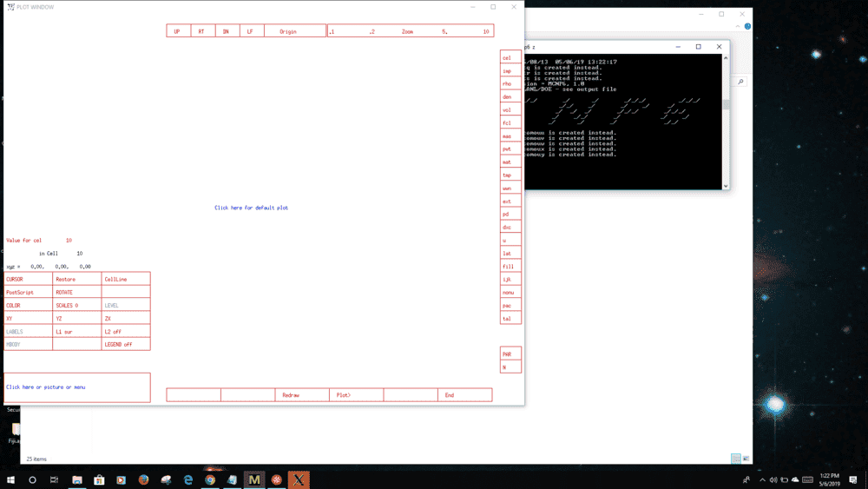The width and height of the screenshot is (868, 489).
Task: Click the N button below PAR
Action: tap(510, 367)
